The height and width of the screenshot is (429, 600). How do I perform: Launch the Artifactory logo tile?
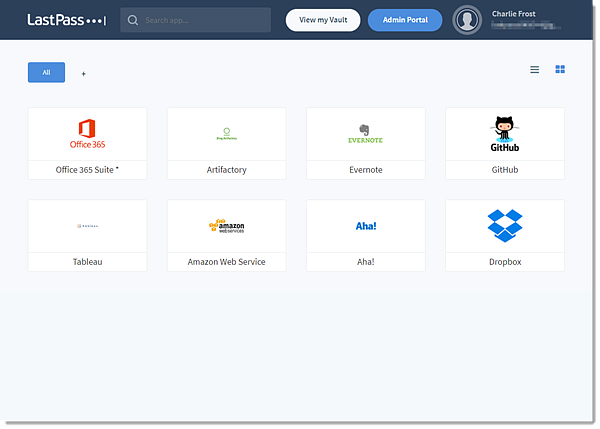(227, 134)
